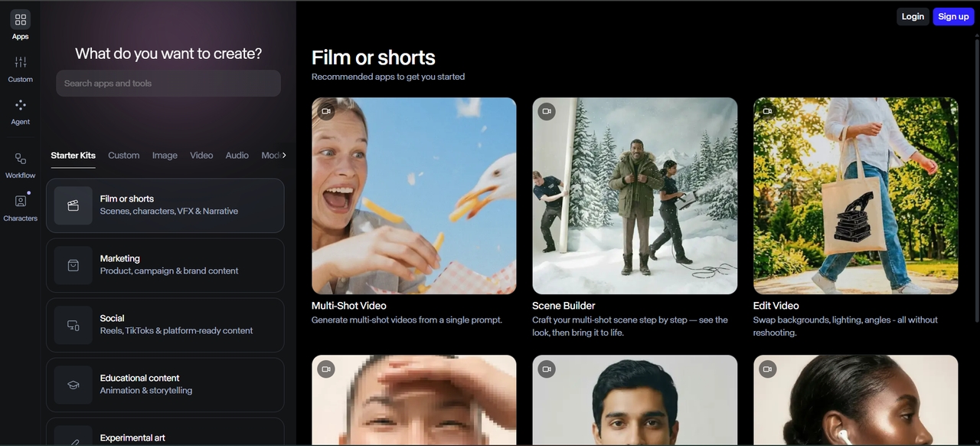Select the Film or shorts starter kit
The width and height of the screenshot is (980, 446).
[165, 205]
